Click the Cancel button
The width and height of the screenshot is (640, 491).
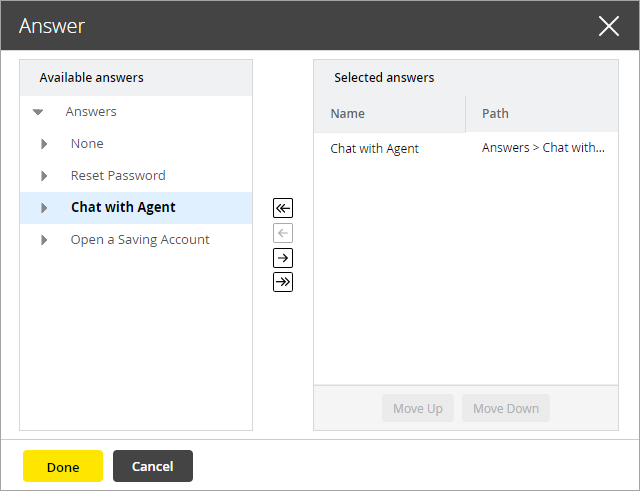pyautogui.click(x=153, y=466)
